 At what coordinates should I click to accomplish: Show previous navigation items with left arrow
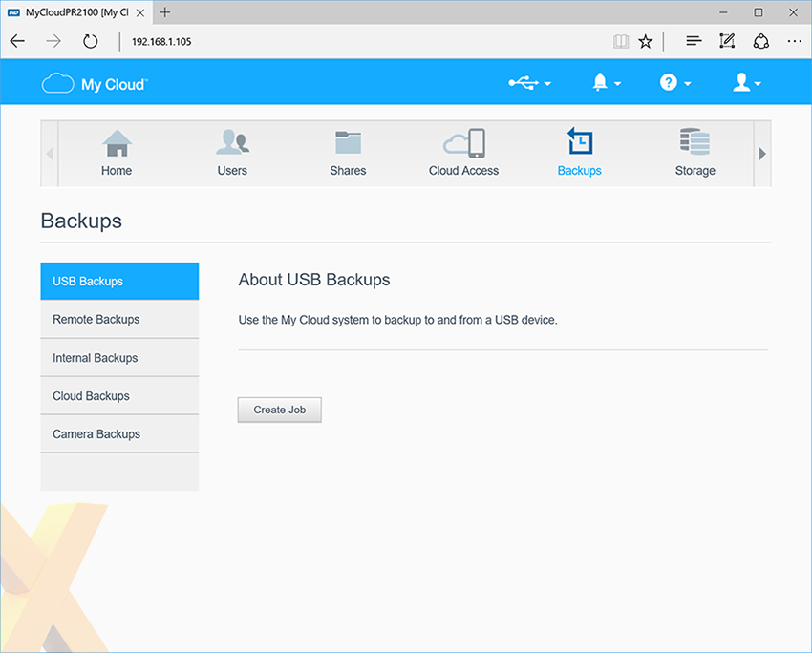[x=50, y=154]
